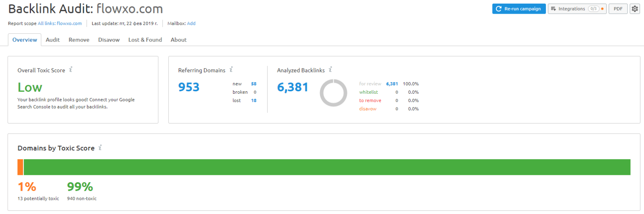The image size is (644, 214).
Task: Click 'All links: flowxo.com' scope link
Action: pyautogui.click(x=60, y=23)
